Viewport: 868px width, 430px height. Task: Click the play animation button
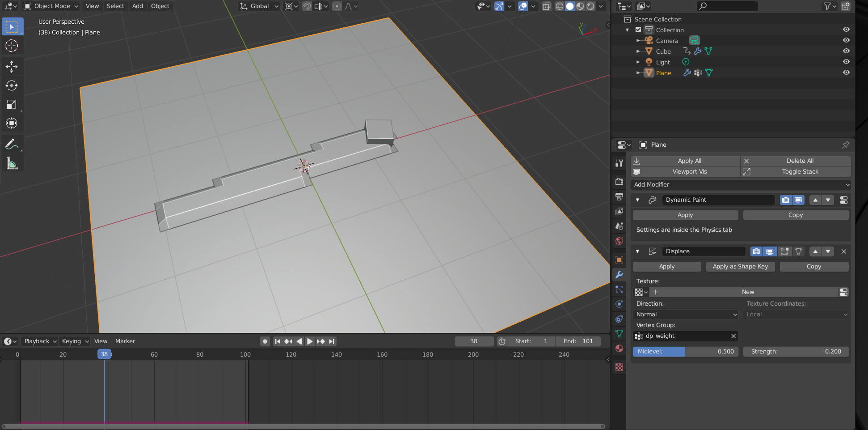pos(310,341)
